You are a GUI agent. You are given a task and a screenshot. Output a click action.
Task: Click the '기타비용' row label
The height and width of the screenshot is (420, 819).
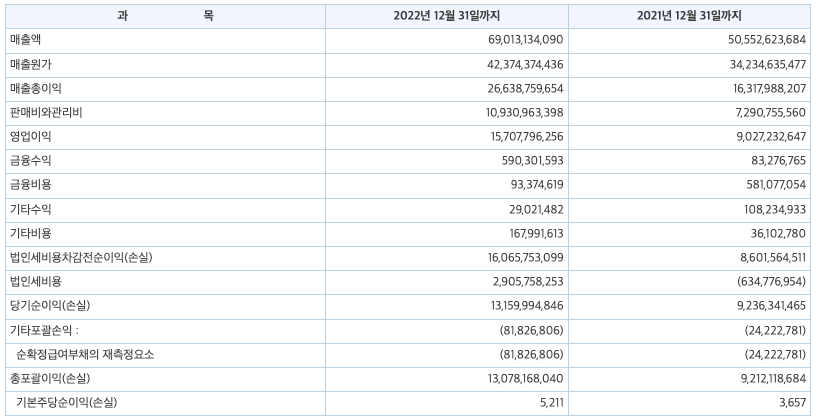coord(31,233)
